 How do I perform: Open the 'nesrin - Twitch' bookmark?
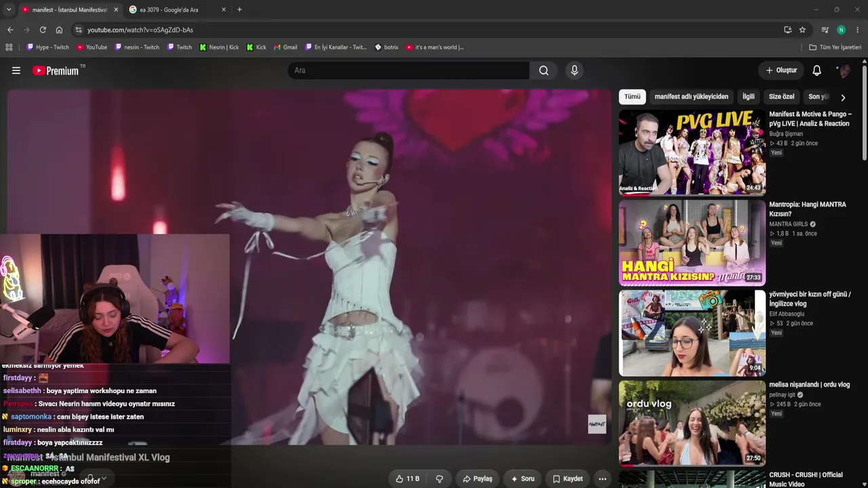coord(137,47)
